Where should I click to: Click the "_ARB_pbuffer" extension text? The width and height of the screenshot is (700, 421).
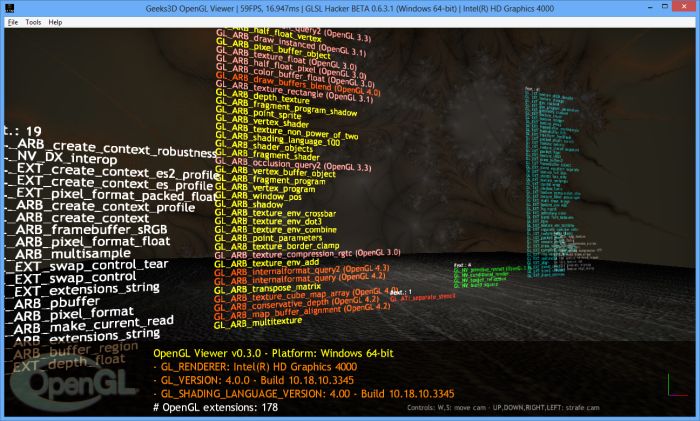[x=52, y=302]
